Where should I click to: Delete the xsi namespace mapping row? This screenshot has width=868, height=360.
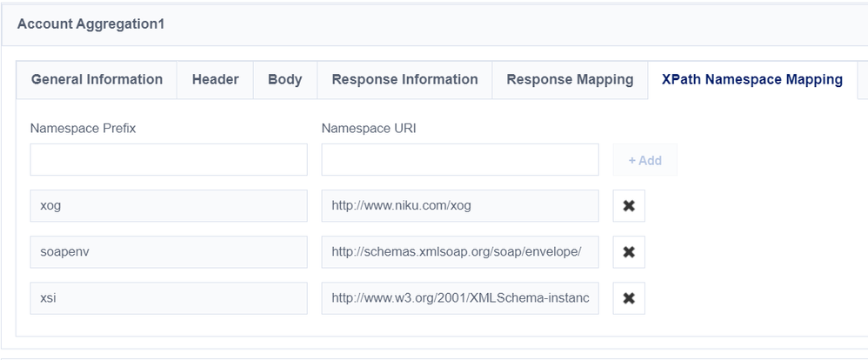pos(629,298)
